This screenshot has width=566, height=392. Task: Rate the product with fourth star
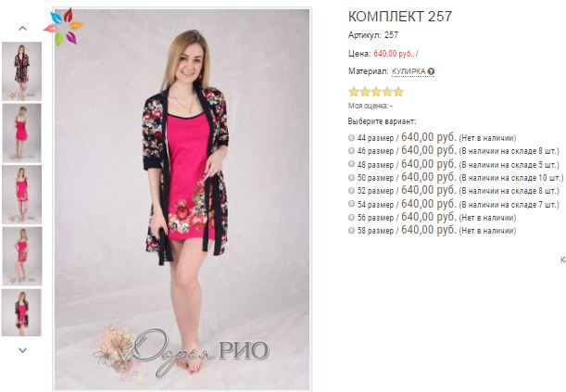click(x=387, y=92)
